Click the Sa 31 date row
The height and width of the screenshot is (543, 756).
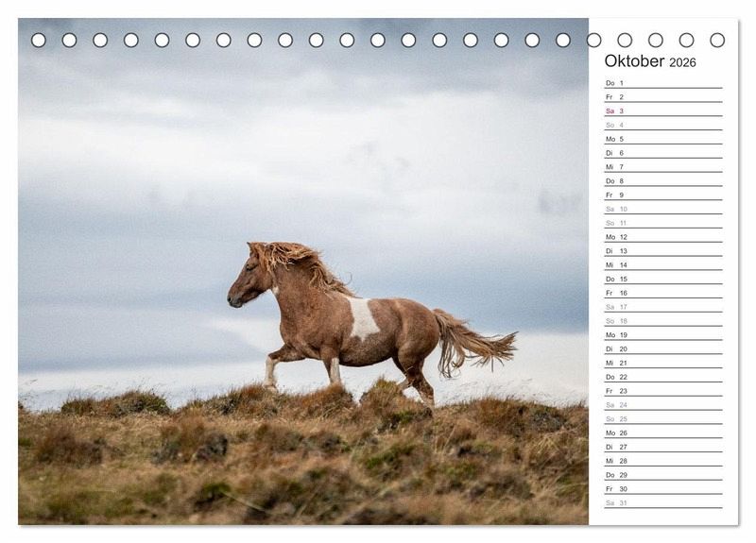(x=662, y=503)
